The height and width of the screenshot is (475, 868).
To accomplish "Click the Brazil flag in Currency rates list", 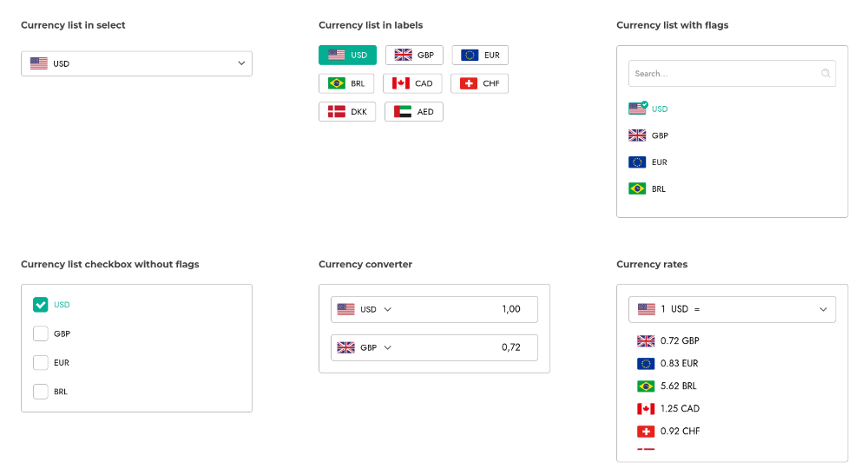I will [646, 386].
